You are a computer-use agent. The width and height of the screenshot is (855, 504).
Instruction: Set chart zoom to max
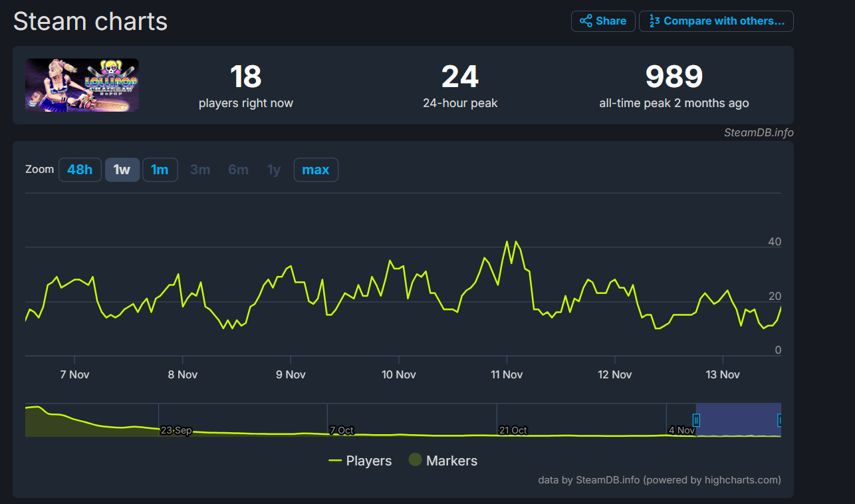point(316,170)
